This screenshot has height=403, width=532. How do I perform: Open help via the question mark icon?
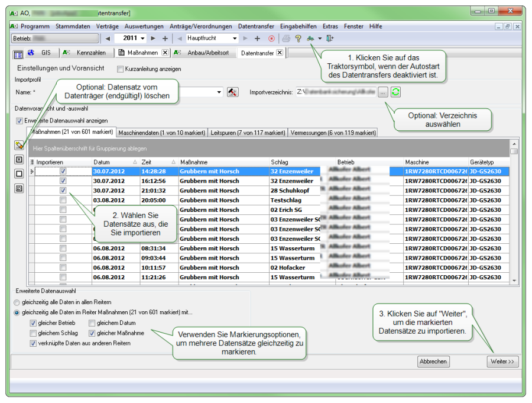tap(298, 38)
